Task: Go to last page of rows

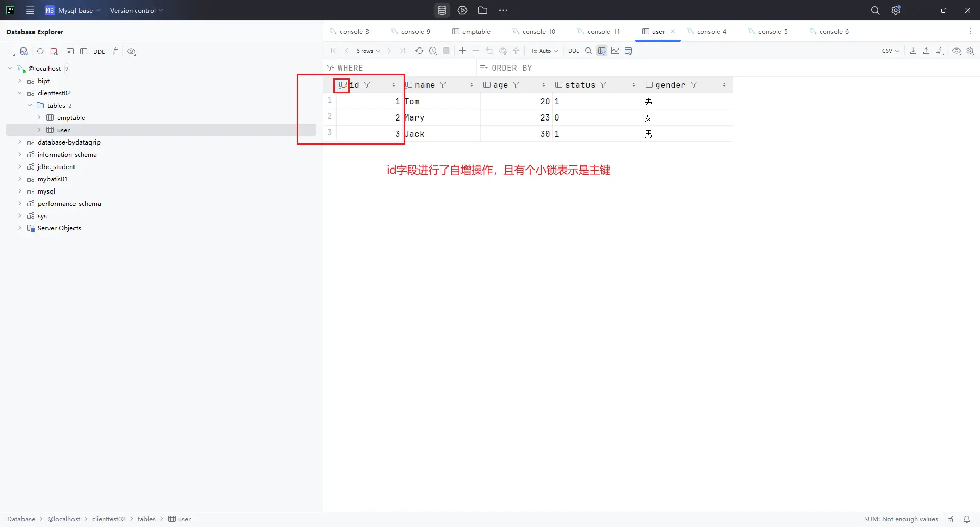Action: pos(403,51)
